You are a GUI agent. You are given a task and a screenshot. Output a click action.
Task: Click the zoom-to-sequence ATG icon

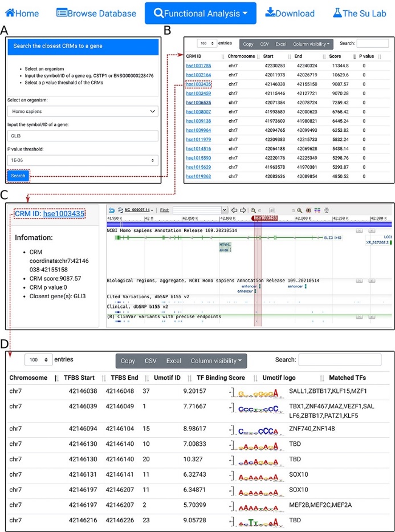click(x=308, y=210)
